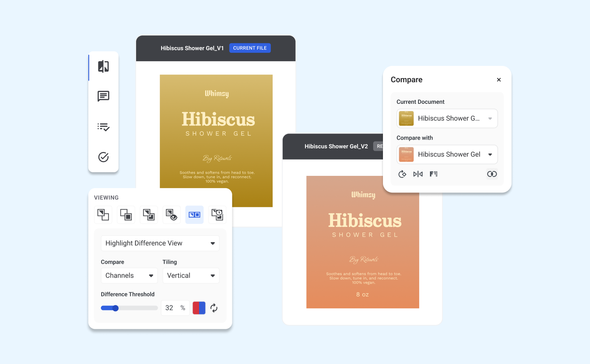Click the Approve checkmark circle icon
590x364 pixels.
coord(104,157)
